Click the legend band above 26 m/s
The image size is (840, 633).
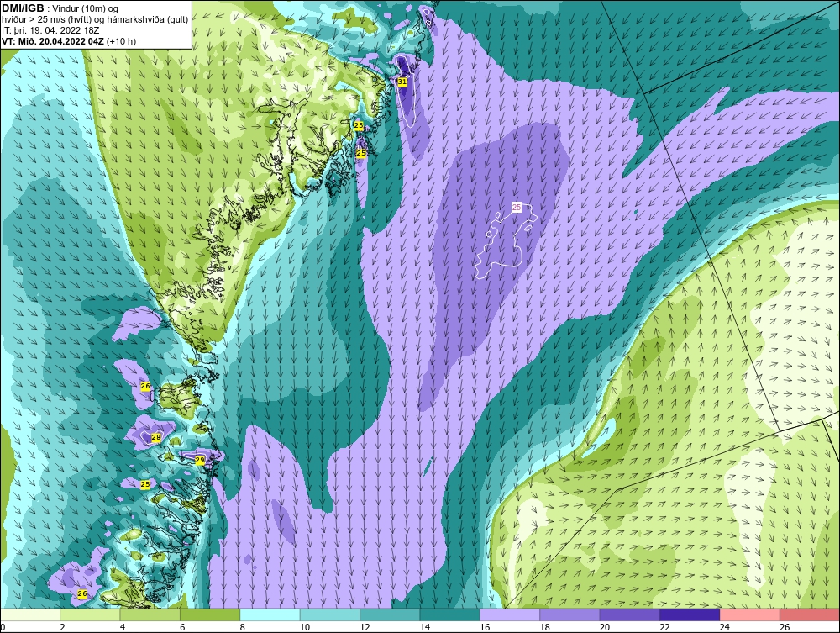[x=810, y=615]
